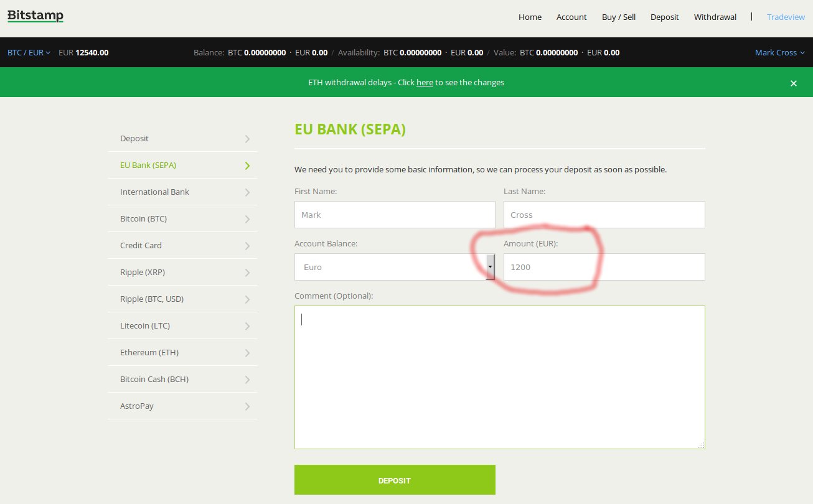813x504 pixels.
Task: Select Litecoin (LTC) deposit option
Action: (x=182, y=326)
